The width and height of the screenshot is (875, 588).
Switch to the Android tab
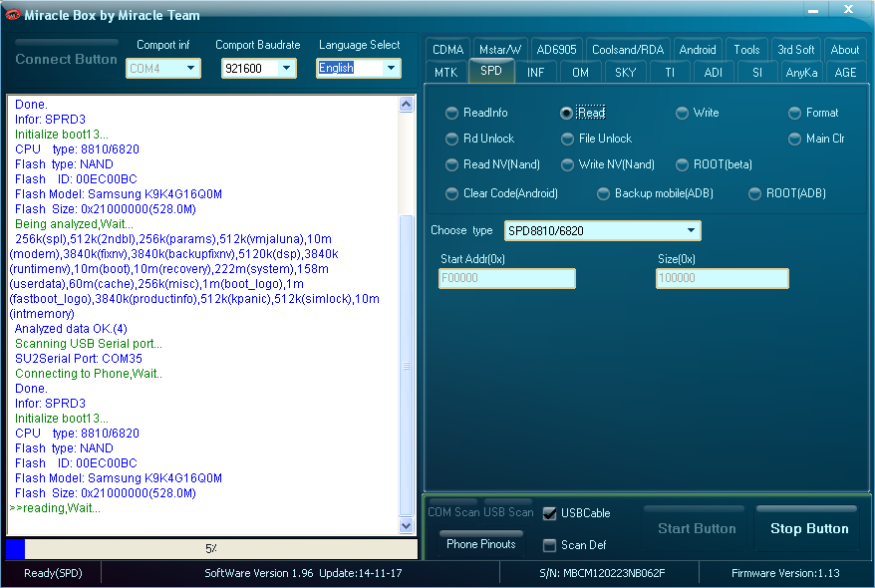[698, 50]
